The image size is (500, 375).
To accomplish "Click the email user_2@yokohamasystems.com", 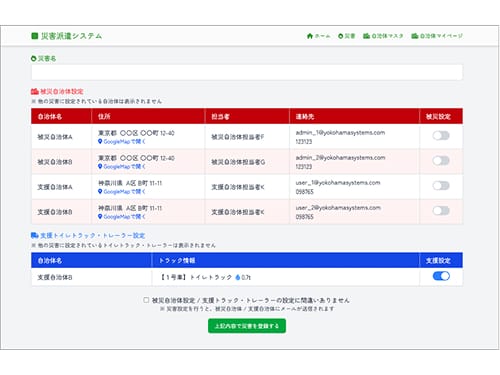I will [x=338, y=208].
